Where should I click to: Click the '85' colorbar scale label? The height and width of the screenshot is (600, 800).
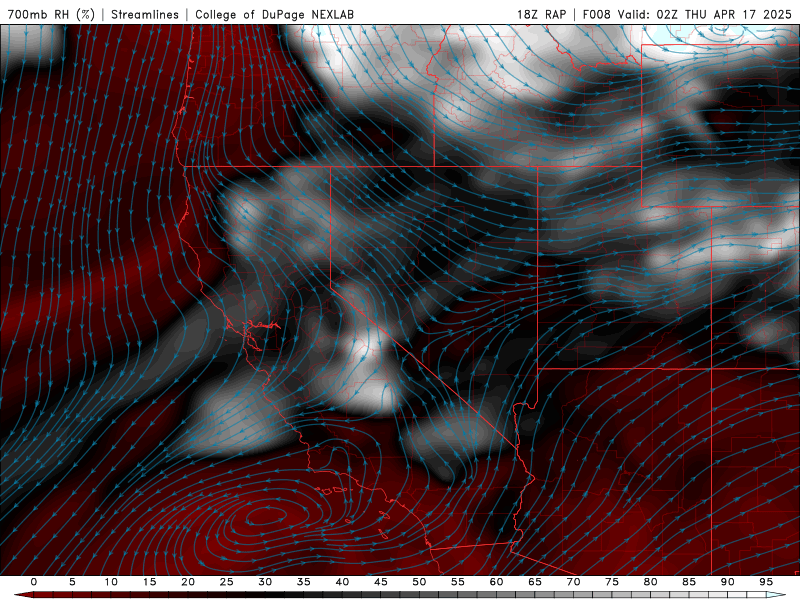[x=689, y=582]
